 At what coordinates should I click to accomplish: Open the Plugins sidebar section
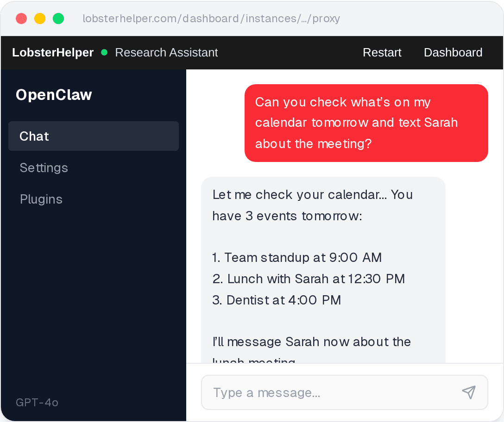point(41,199)
